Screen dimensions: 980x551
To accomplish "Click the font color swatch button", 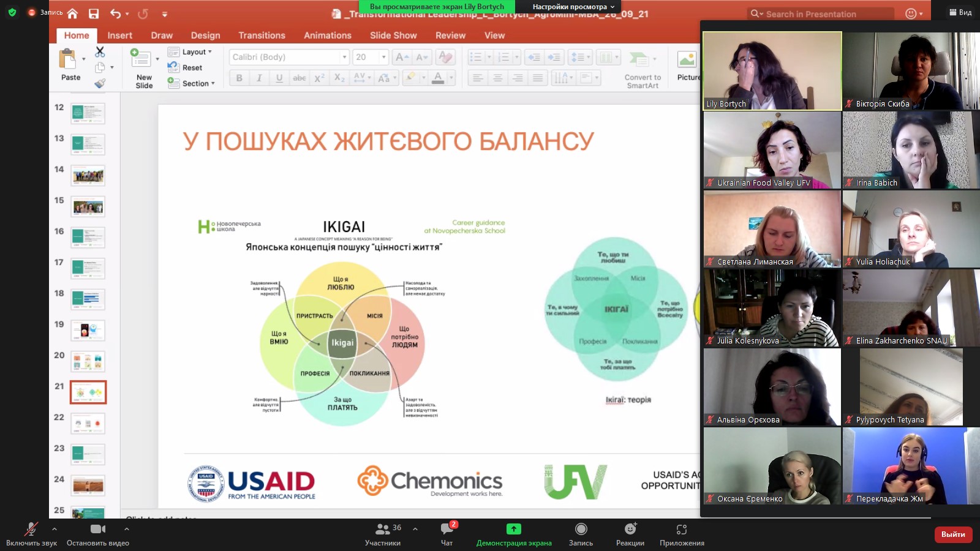I will coord(438,78).
